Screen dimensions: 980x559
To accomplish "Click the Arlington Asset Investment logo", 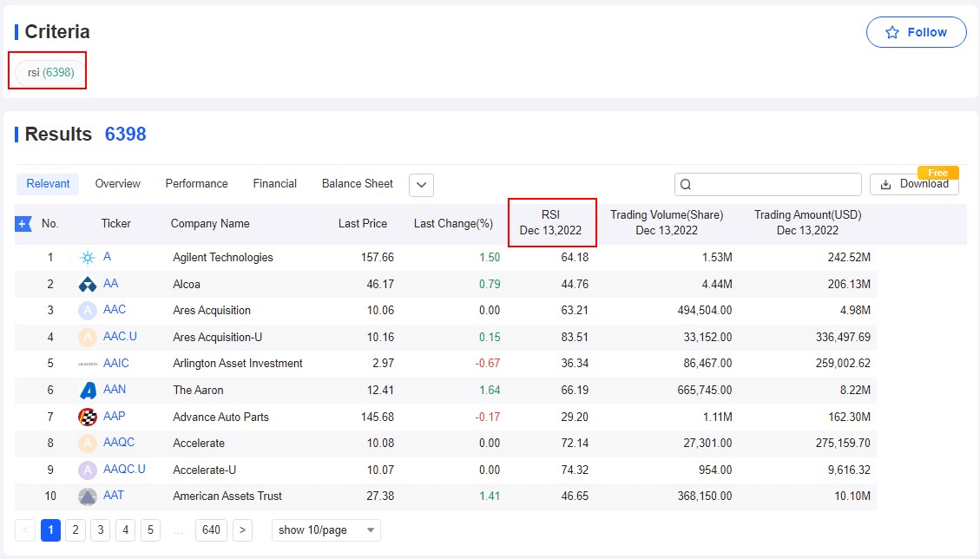I will (87, 364).
